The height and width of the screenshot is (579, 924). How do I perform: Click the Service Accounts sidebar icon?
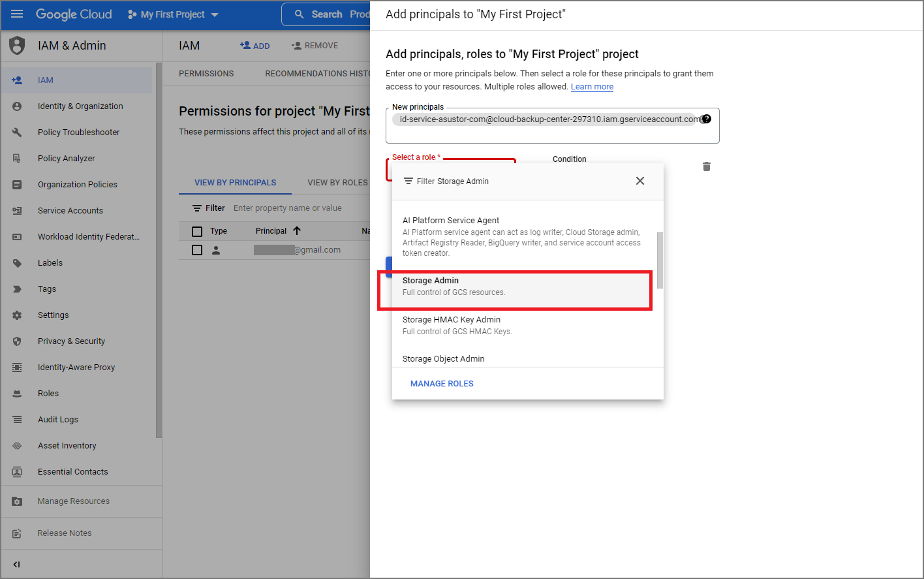pyautogui.click(x=17, y=211)
